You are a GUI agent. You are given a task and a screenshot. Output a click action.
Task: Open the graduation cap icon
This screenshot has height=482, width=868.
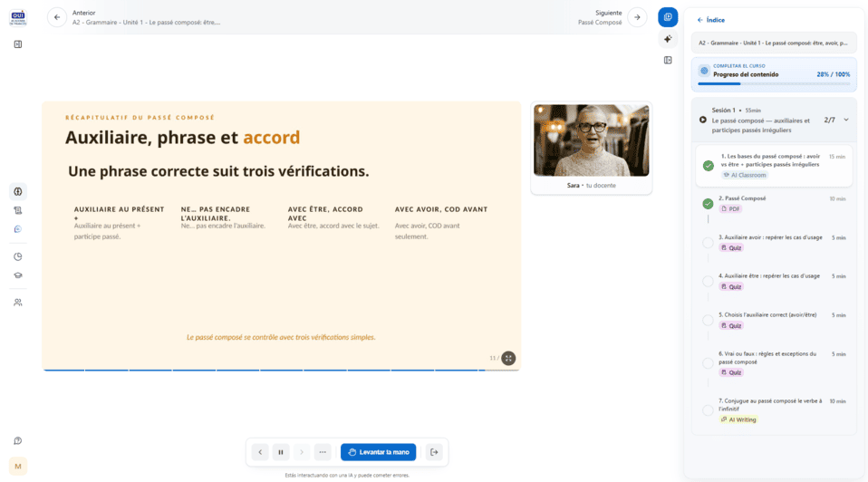[x=18, y=275]
